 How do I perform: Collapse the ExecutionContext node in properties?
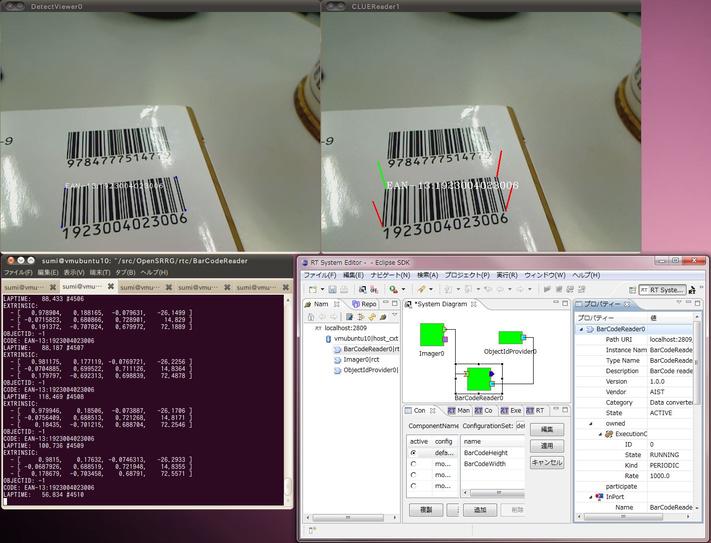click(x=600, y=434)
